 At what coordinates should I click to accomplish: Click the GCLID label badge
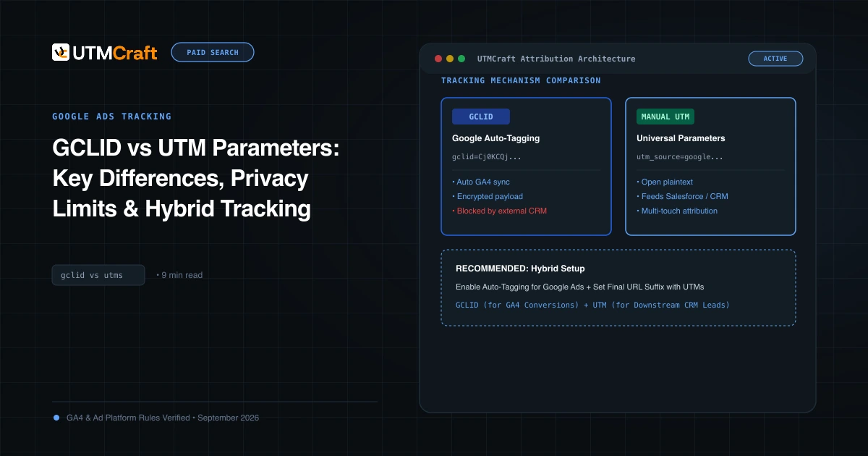(x=481, y=117)
